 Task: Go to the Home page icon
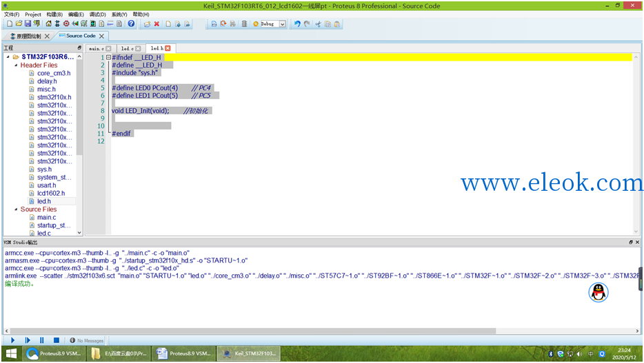coord(48,24)
